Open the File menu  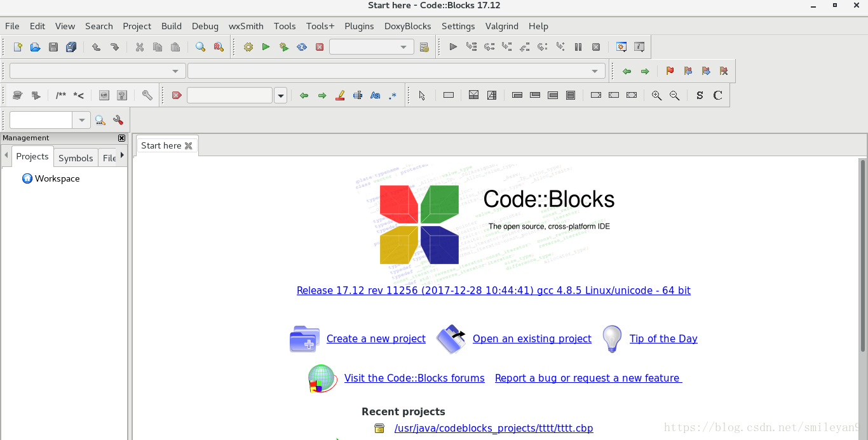(12, 26)
